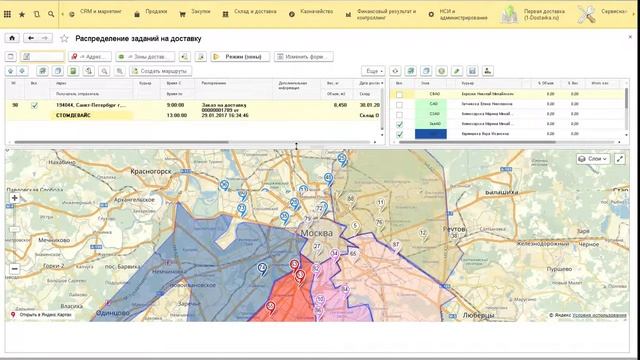Image resolution: width=640 pixels, height=360 pixels.
Task: Click the sort icon in tasks toolbar
Action: pos(89,71)
